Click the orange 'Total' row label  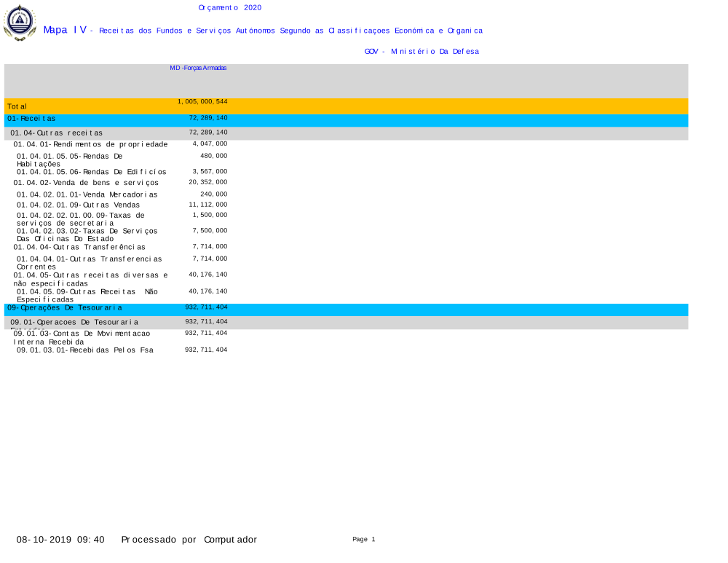pos(17,106)
